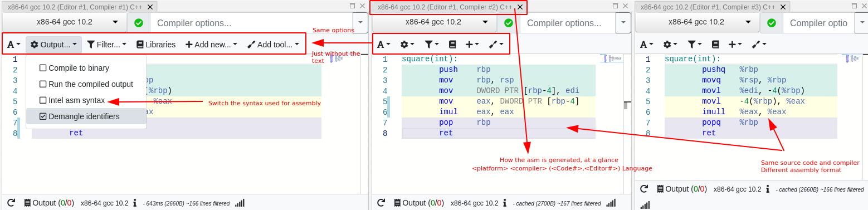Maximize the Compiler #1 pane

[x=352, y=6]
